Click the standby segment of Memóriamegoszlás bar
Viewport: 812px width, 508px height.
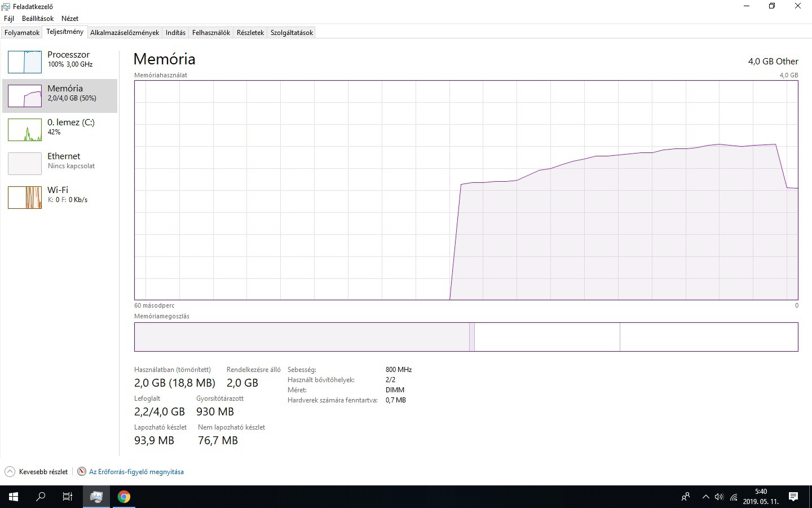click(547, 337)
